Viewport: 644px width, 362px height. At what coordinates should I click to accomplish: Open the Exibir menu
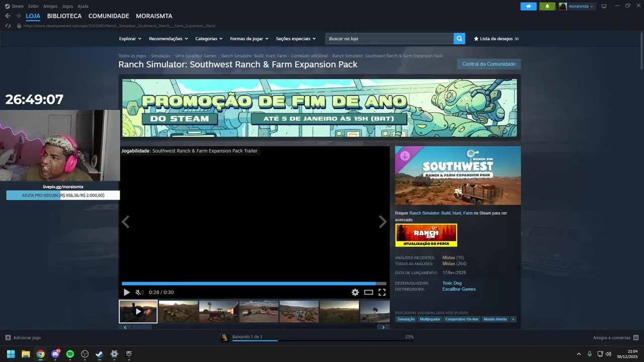click(34, 6)
